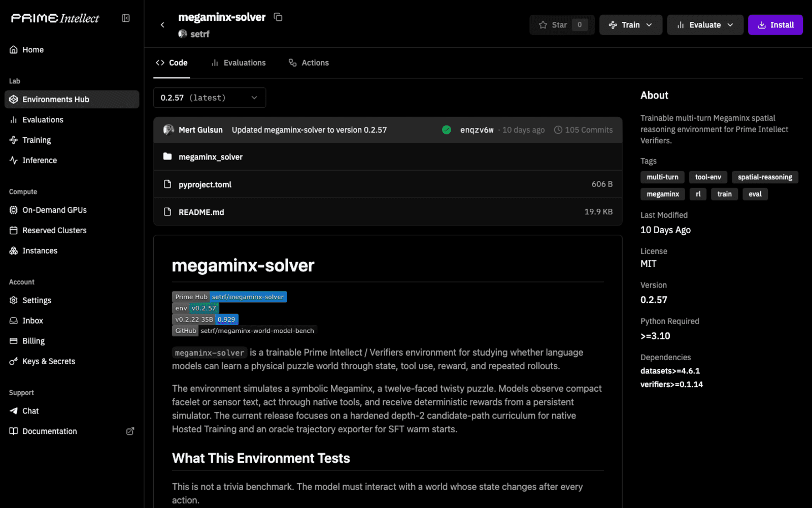Click the pyproject.toml file icon
The width and height of the screenshot is (812, 508).
(x=167, y=184)
